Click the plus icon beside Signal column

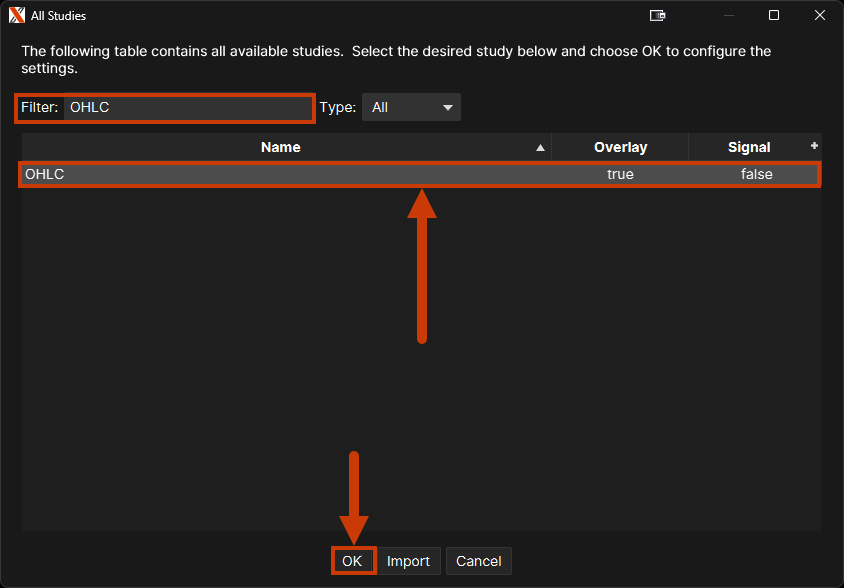coord(814,146)
